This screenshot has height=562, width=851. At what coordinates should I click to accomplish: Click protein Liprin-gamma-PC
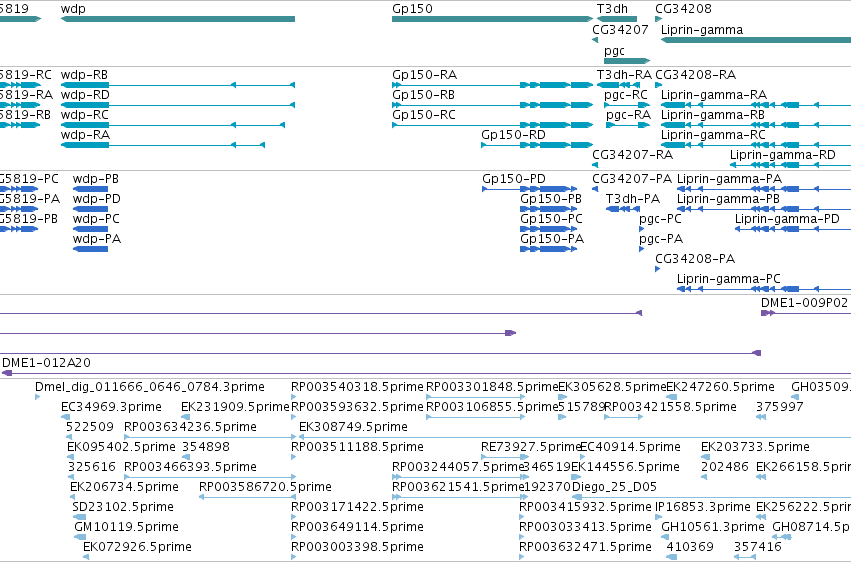click(728, 279)
